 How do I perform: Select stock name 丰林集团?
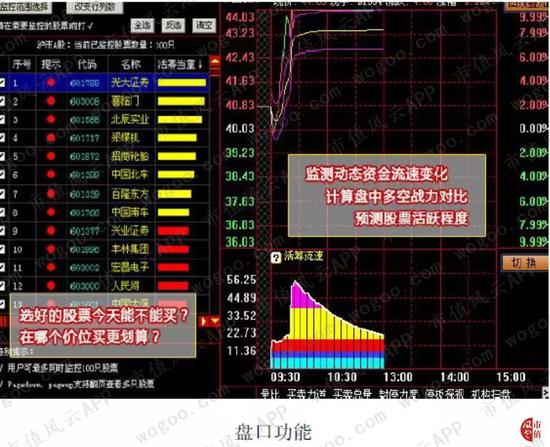(130, 249)
